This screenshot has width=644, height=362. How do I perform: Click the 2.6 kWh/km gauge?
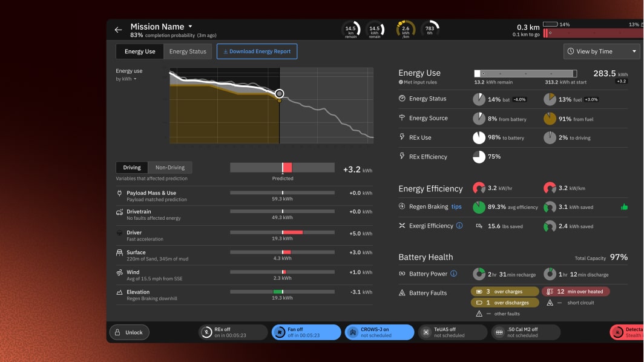pos(406,30)
